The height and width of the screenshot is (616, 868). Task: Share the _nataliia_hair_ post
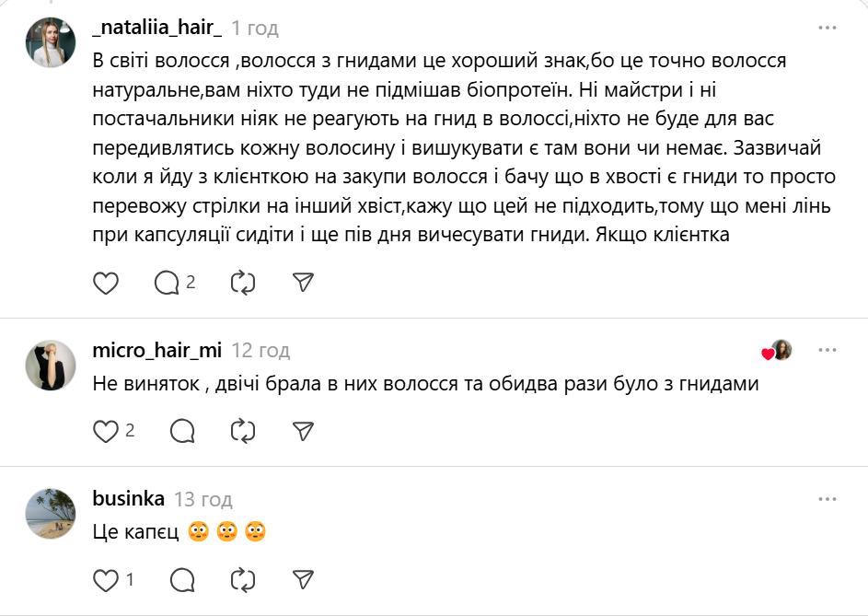pos(304,283)
